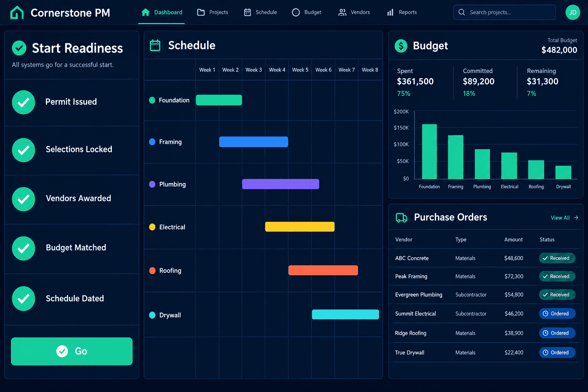Click the check icon in Peak Framing status
Image resolution: width=588 pixels, height=392 pixels.
click(545, 276)
